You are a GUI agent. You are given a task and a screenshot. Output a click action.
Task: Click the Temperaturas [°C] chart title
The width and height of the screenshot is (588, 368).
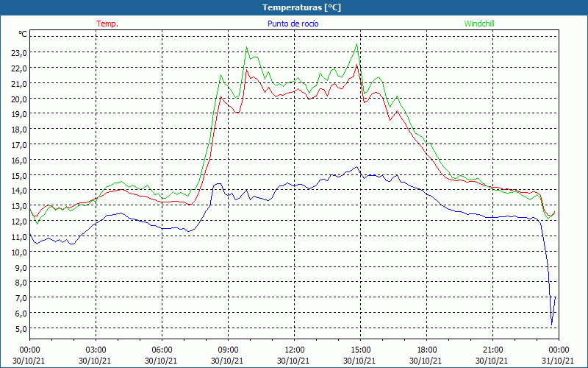[301, 7]
